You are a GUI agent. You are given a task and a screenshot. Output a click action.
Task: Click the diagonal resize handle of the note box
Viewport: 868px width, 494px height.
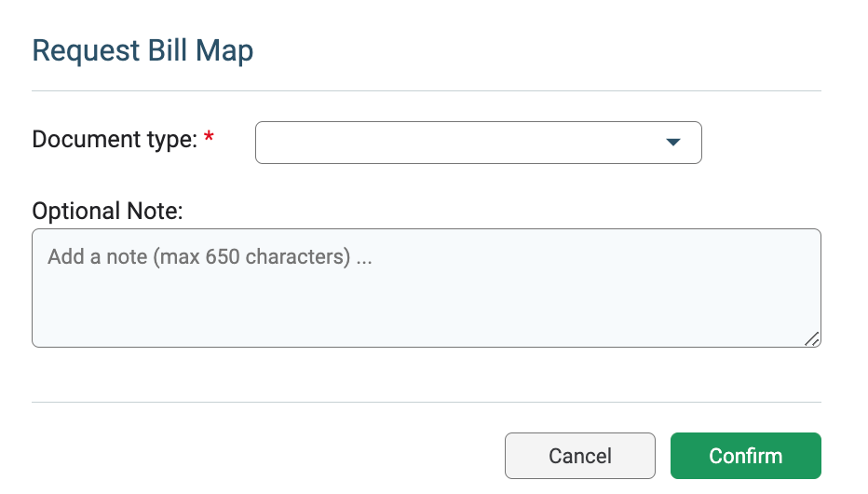[x=811, y=339]
